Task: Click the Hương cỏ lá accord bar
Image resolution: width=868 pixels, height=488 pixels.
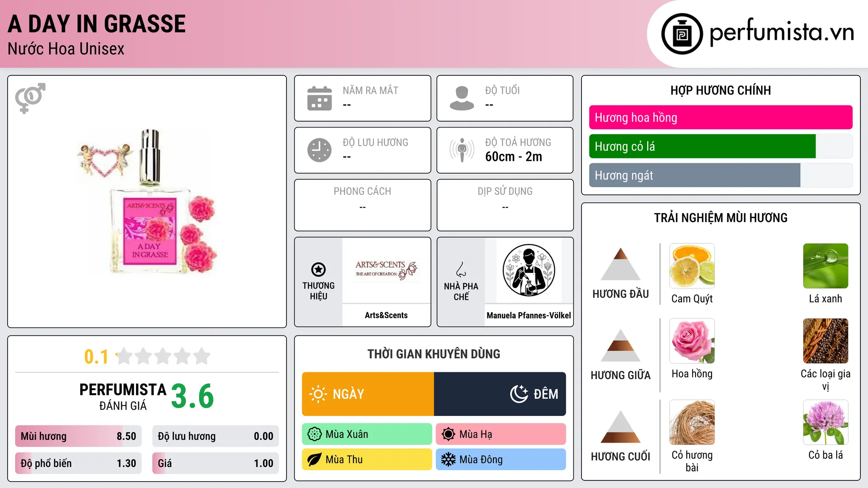Action: 721,146
